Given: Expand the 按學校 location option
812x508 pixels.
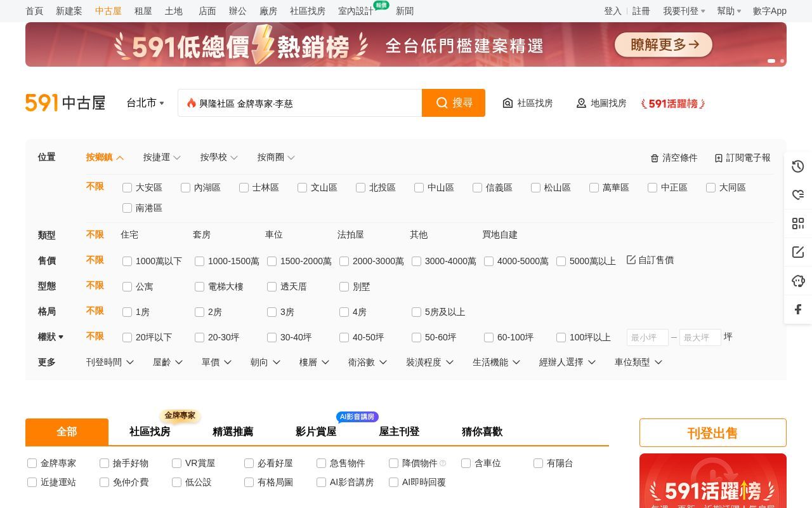Looking at the screenshot, I should click(x=219, y=157).
